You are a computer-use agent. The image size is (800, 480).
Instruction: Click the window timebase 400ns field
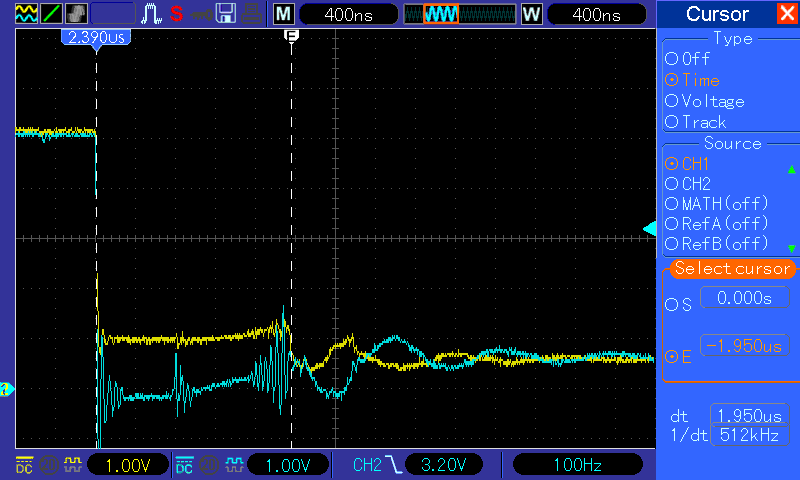(596, 14)
